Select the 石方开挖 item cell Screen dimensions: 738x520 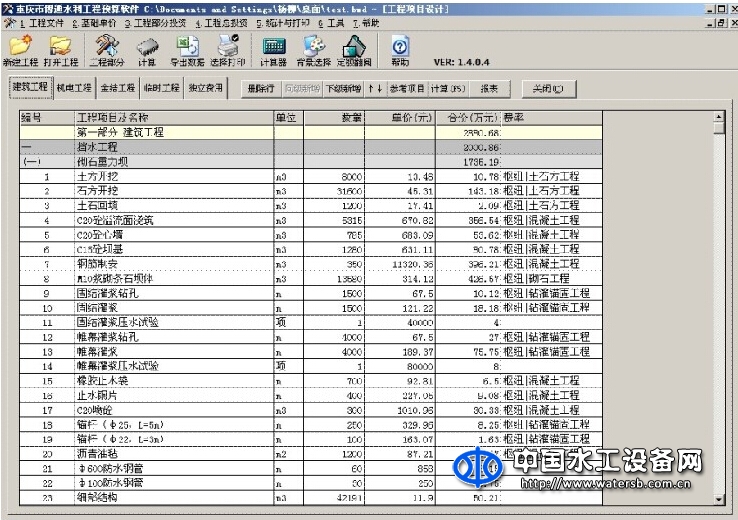coord(174,191)
